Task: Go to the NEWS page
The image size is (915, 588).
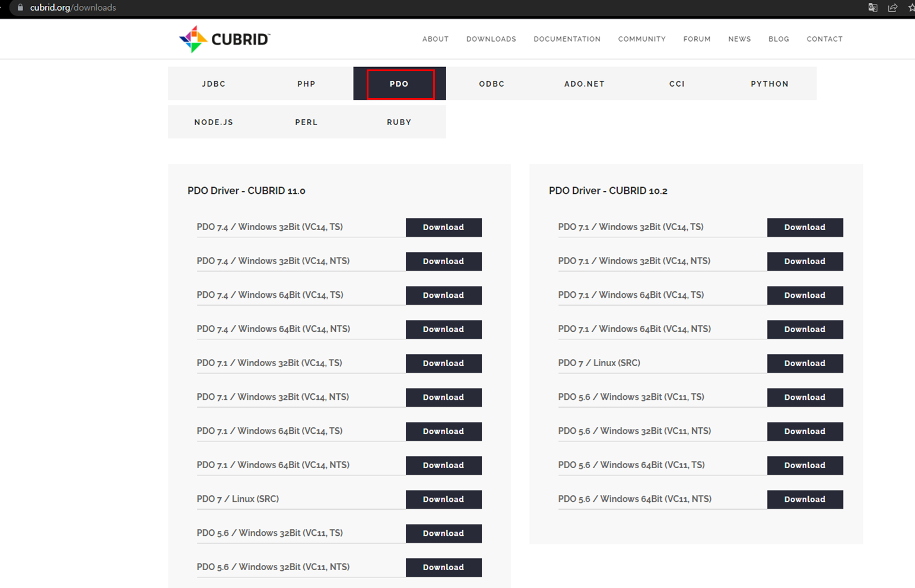Action: [740, 39]
